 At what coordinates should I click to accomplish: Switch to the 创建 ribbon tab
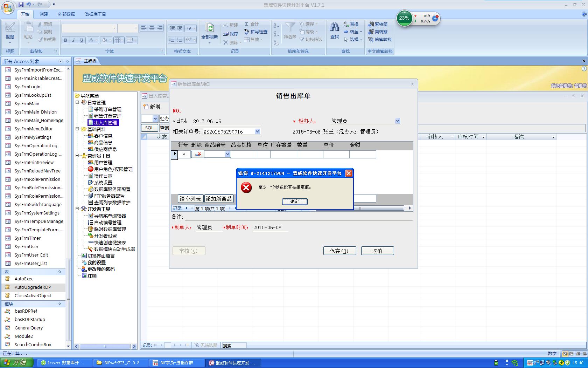[x=44, y=14]
